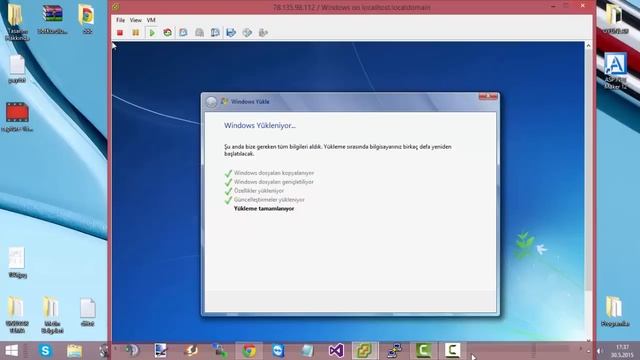Open the green Camtasia taskbar icon

[x=423, y=351]
